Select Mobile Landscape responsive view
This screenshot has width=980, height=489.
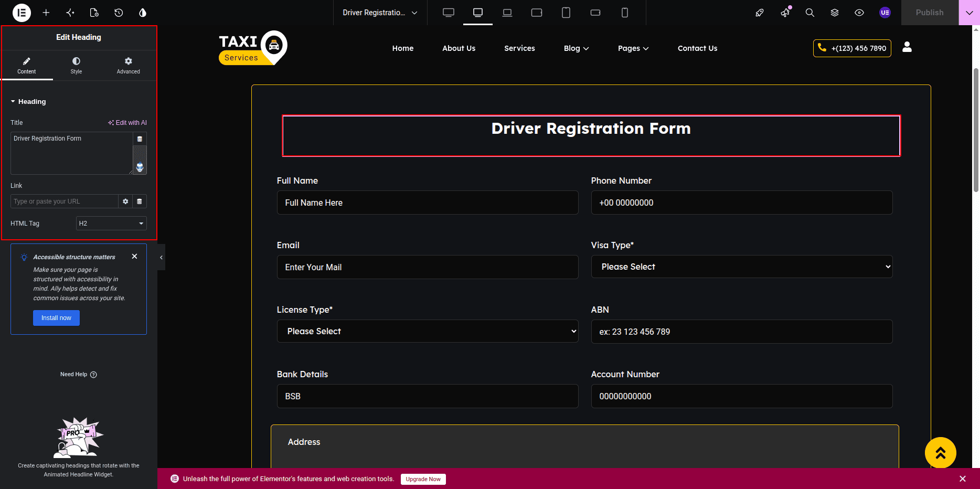click(x=595, y=13)
